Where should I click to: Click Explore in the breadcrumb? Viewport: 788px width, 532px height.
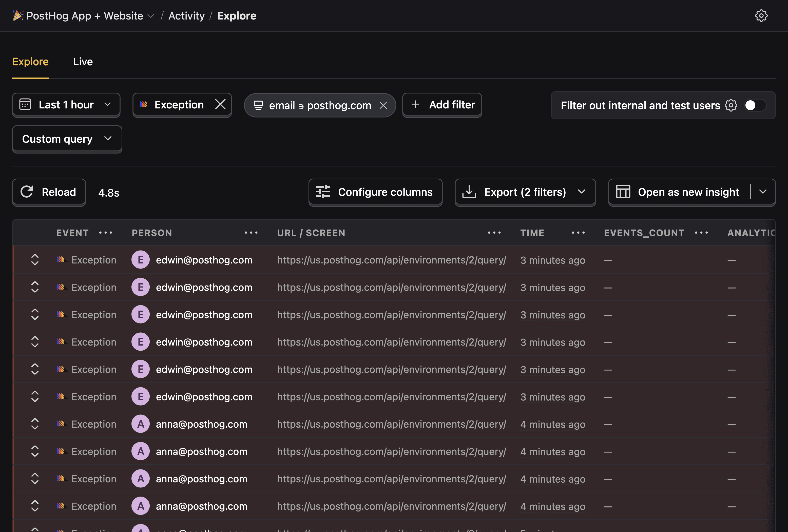pos(237,16)
